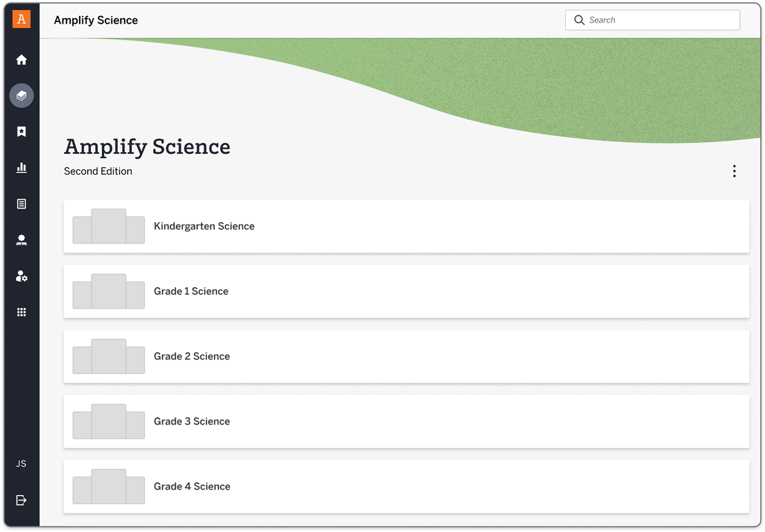The width and height of the screenshot is (765, 532).
Task: Open the JS user profile initials
Action: [x=21, y=464]
